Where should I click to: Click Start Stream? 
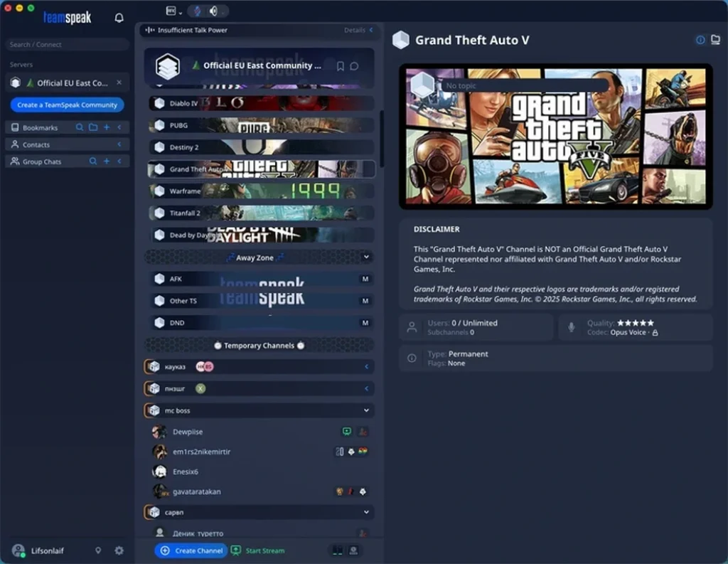[258, 550]
